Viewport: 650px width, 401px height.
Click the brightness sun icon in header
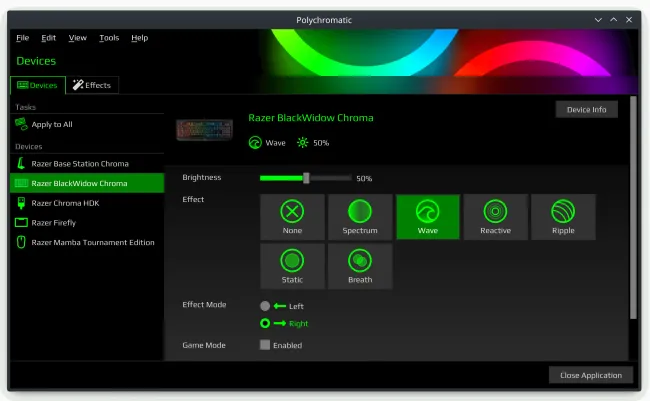[x=303, y=143]
